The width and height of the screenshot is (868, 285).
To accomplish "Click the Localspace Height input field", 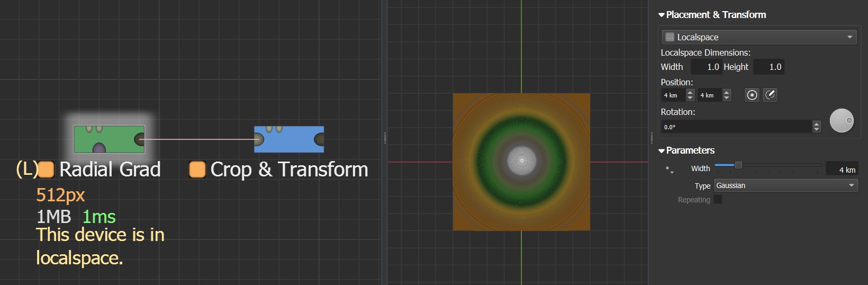I will point(768,67).
